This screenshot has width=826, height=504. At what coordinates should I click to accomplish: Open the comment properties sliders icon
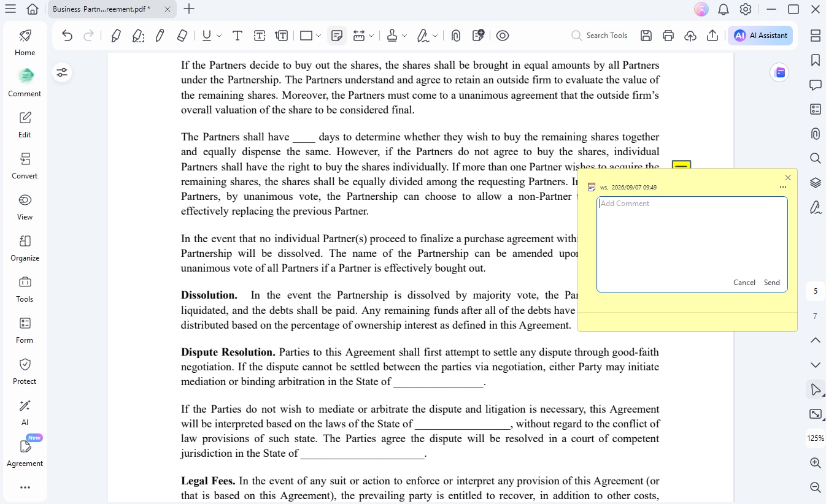point(62,72)
